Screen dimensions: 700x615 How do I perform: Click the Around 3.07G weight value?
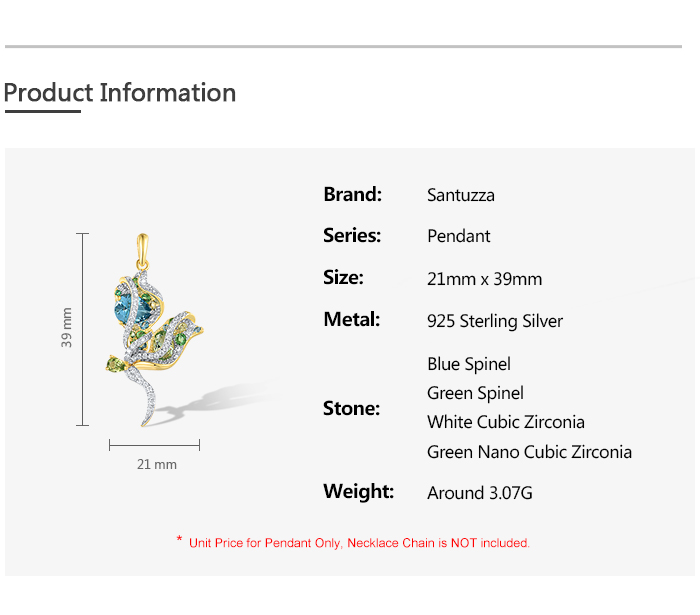pyautogui.click(x=479, y=493)
